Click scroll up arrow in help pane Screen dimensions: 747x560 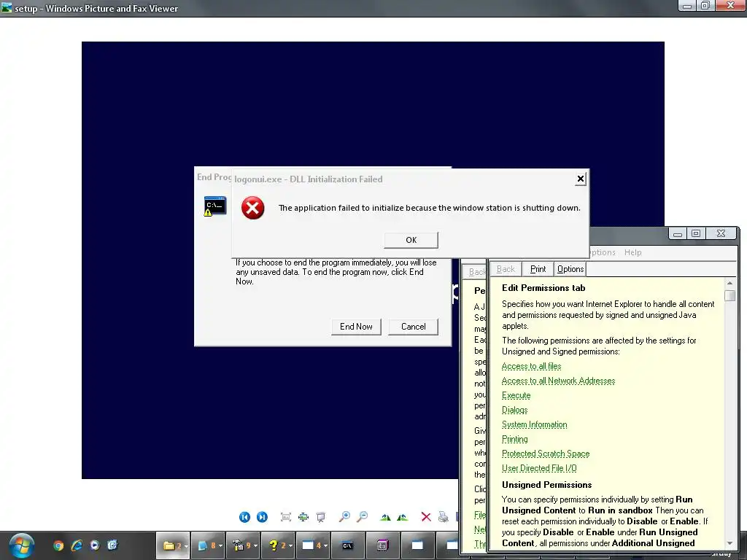click(729, 284)
